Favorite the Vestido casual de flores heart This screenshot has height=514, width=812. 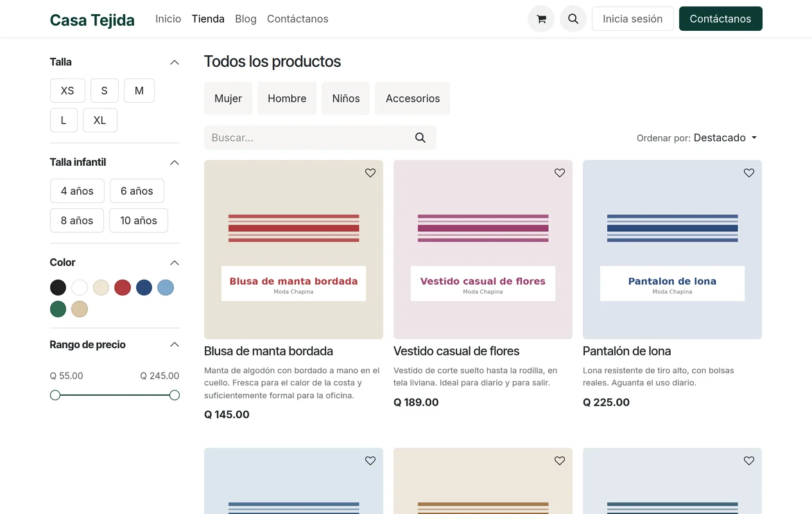[560, 173]
